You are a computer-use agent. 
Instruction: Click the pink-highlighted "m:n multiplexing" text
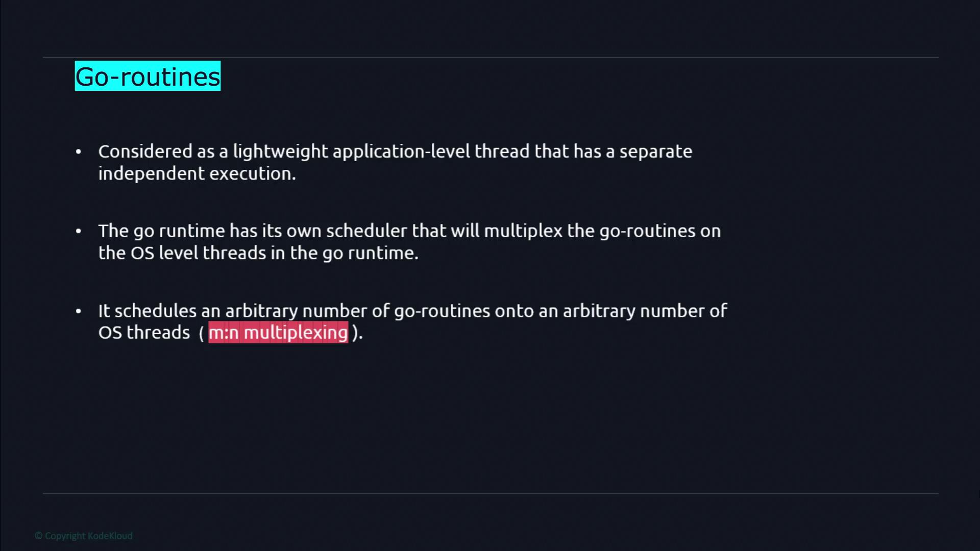coord(278,333)
